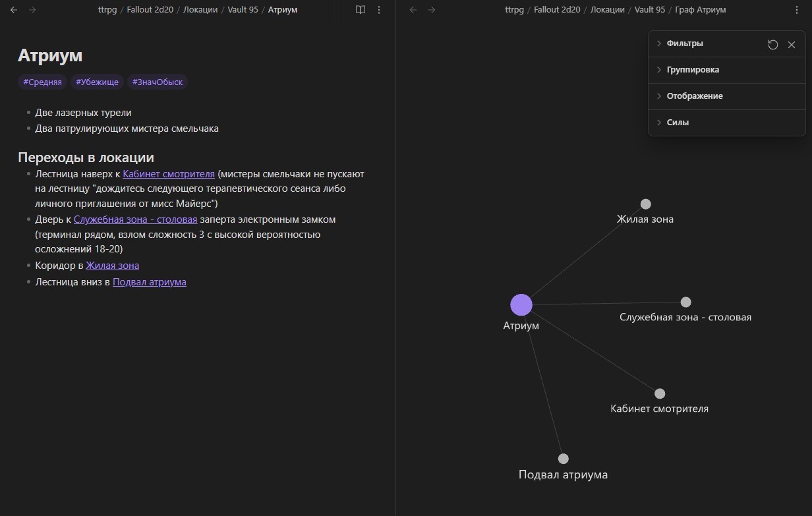Select the purple Атриум graph node
Image resolution: width=812 pixels, height=516 pixels.
coord(521,305)
